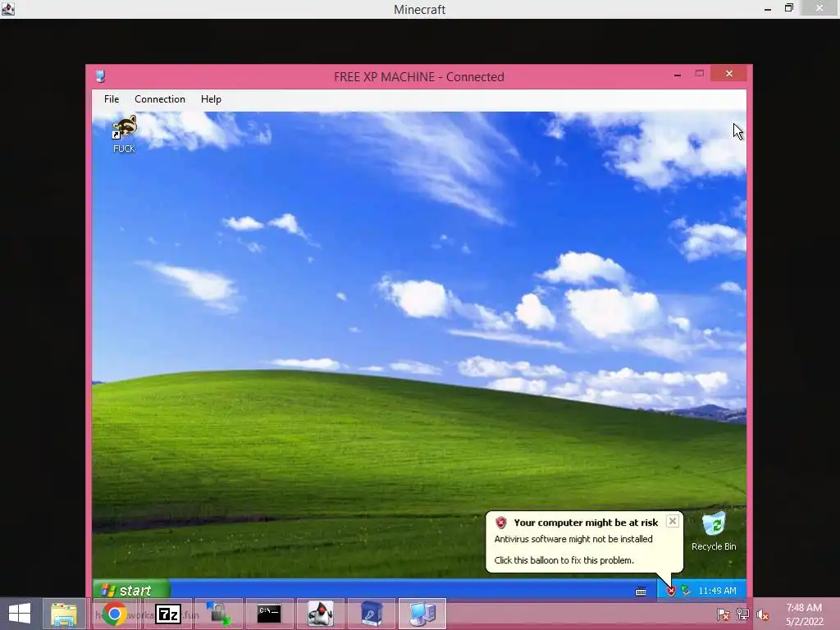Open the Help menu

pyautogui.click(x=211, y=99)
